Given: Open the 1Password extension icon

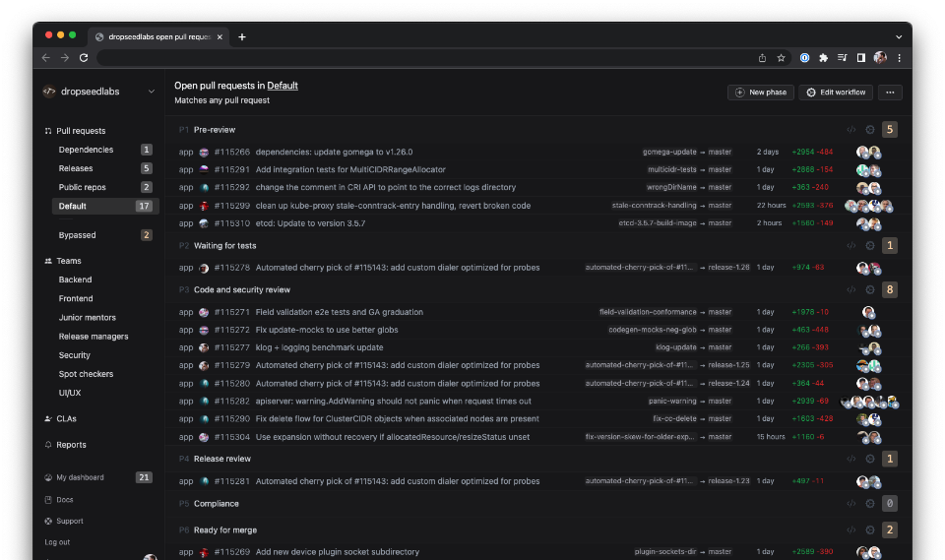Looking at the screenshot, I should pyautogui.click(x=804, y=58).
